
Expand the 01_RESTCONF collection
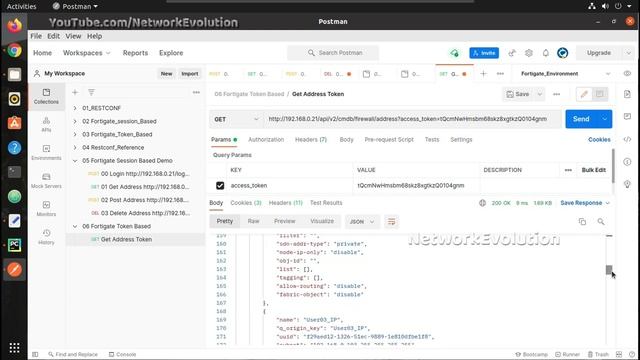pyautogui.click(x=75, y=108)
